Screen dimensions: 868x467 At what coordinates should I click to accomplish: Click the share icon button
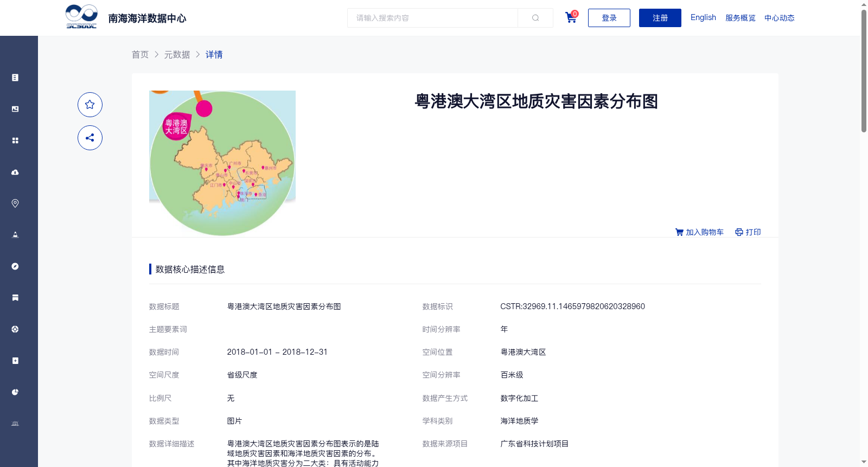tap(90, 138)
